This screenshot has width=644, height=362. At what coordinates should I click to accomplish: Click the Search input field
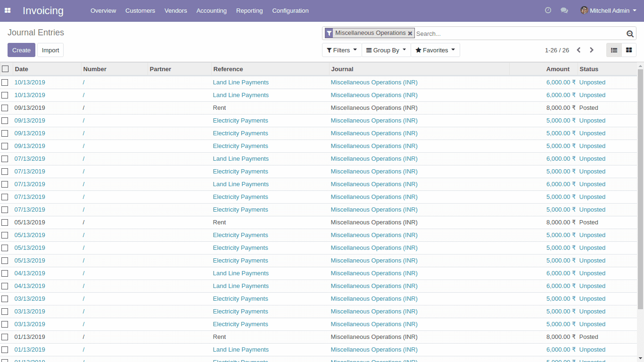[520, 33]
